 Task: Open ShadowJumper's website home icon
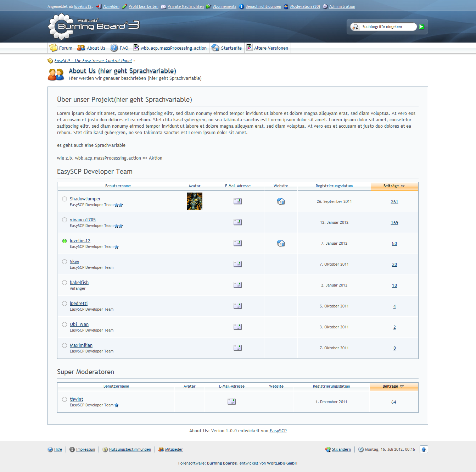pos(281,201)
